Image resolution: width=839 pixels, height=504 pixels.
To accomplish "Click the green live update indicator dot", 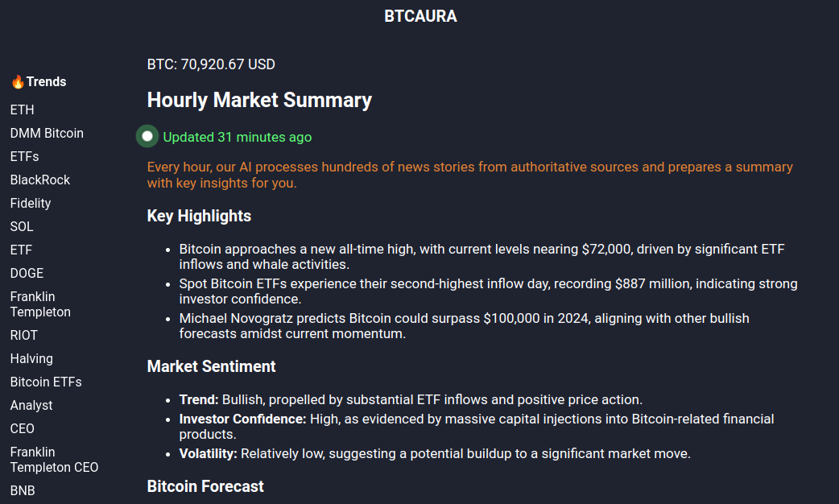I will click(x=147, y=136).
